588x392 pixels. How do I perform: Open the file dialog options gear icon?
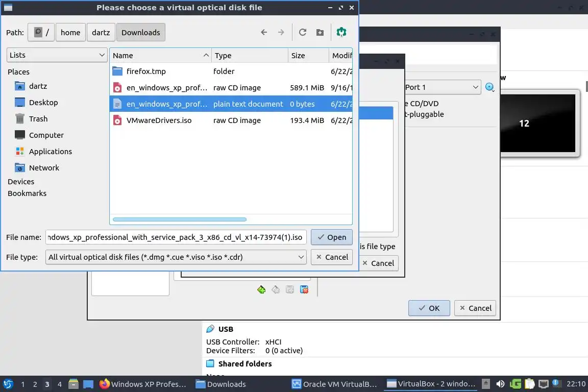(x=341, y=32)
